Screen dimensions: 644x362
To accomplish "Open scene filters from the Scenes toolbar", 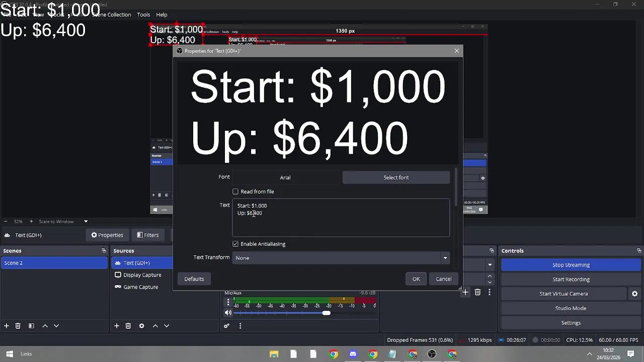I will (31, 326).
